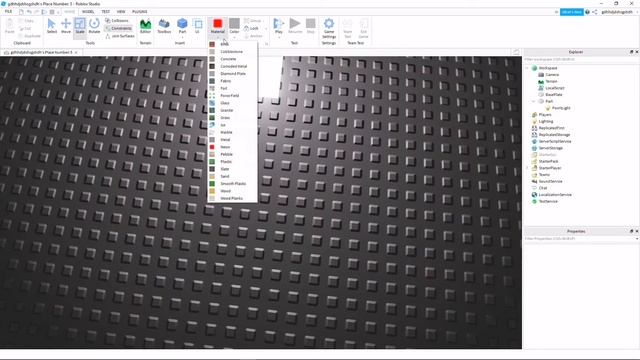Choose Diamond Plate material

point(232,74)
